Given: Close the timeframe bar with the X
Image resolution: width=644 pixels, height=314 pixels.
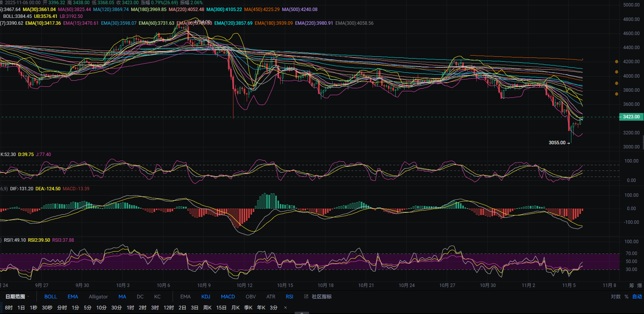Looking at the screenshot, I should point(286,308).
